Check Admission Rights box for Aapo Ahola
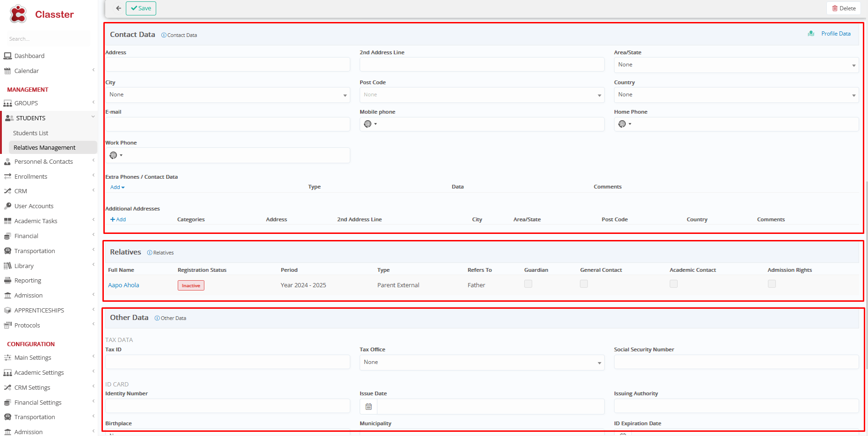The width and height of the screenshot is (868, 436). [x=772, y=284]
